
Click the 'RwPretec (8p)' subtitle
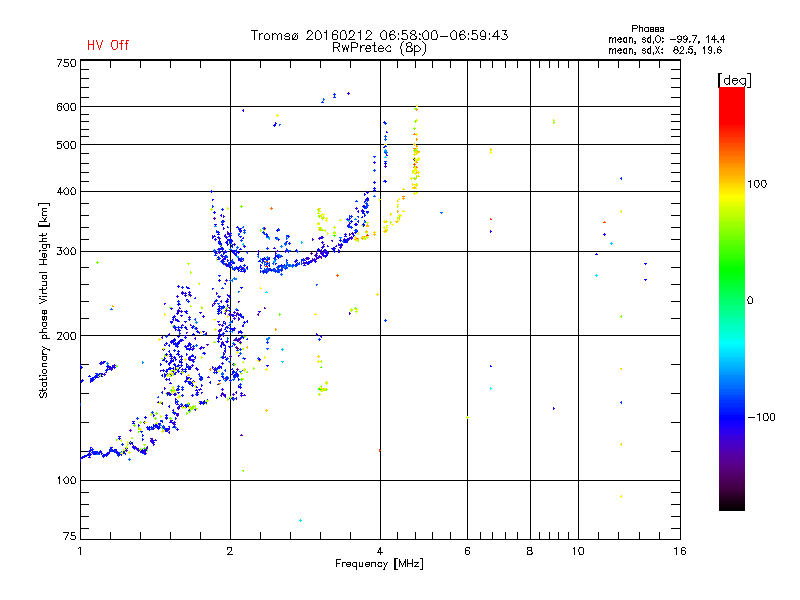click(x=379, y=48)
